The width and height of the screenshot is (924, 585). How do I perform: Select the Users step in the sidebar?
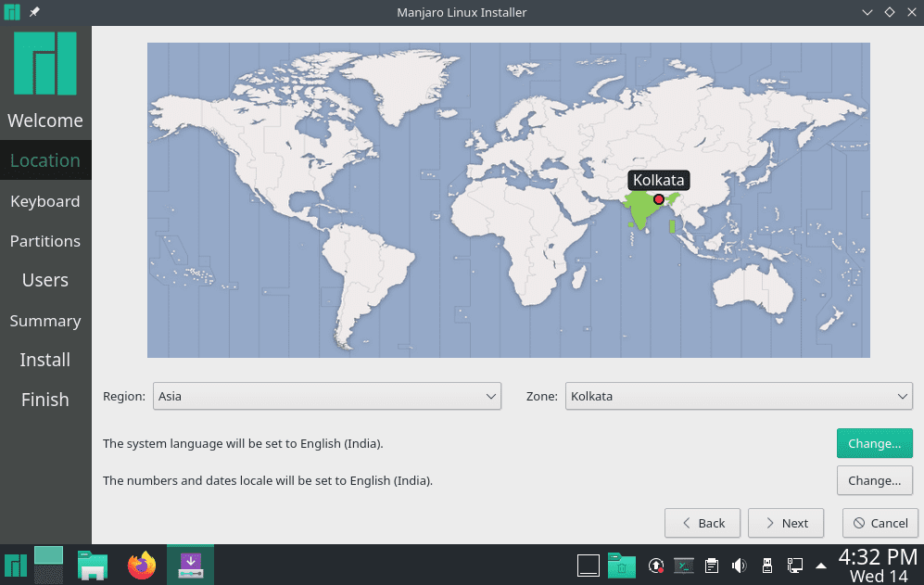[44, 280]
